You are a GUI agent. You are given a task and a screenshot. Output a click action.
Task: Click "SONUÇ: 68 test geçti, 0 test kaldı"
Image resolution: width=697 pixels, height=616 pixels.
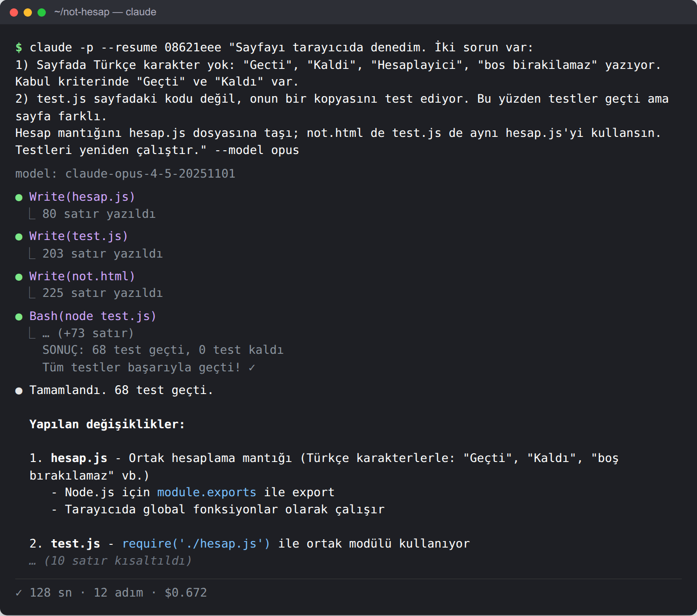point(163,350)
